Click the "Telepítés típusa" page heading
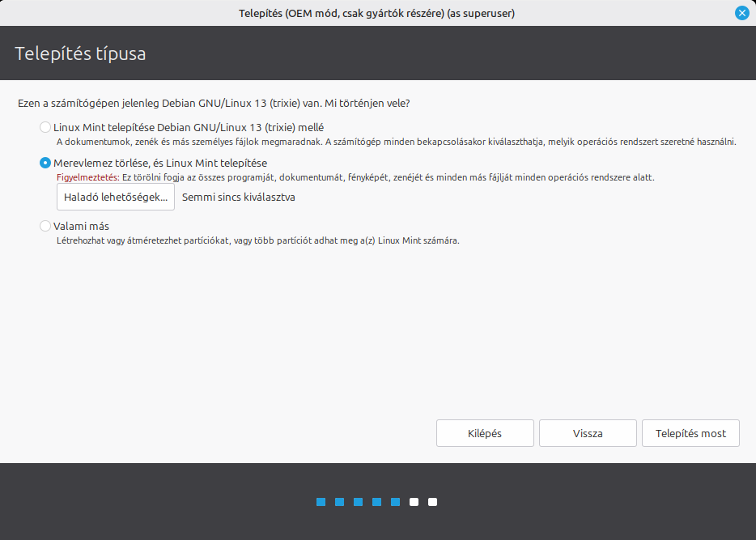This screenshot has width=756, height=540. [x=80, y=54]
